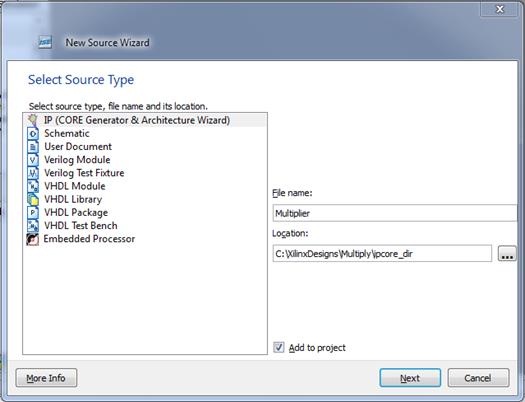Pick the Verilog Test Fixture icon
The width and height of the screenshot is (525, 402).
(33, 173)
